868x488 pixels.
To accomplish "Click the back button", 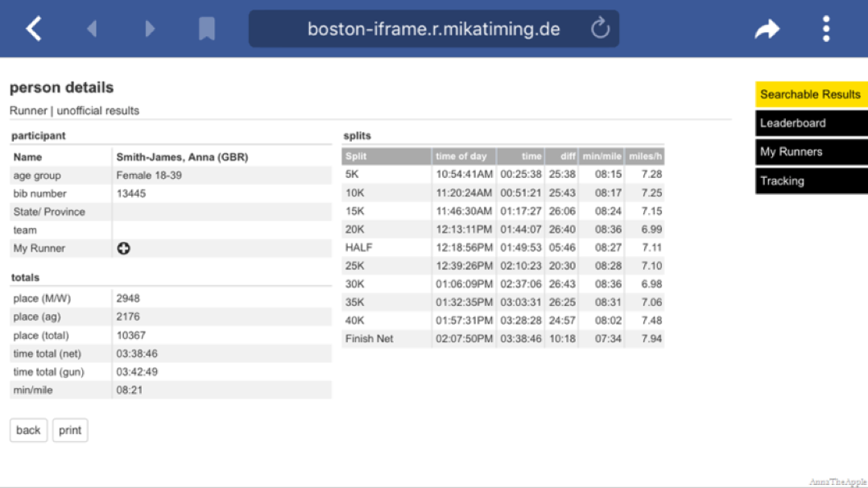I will click(28, 430).
